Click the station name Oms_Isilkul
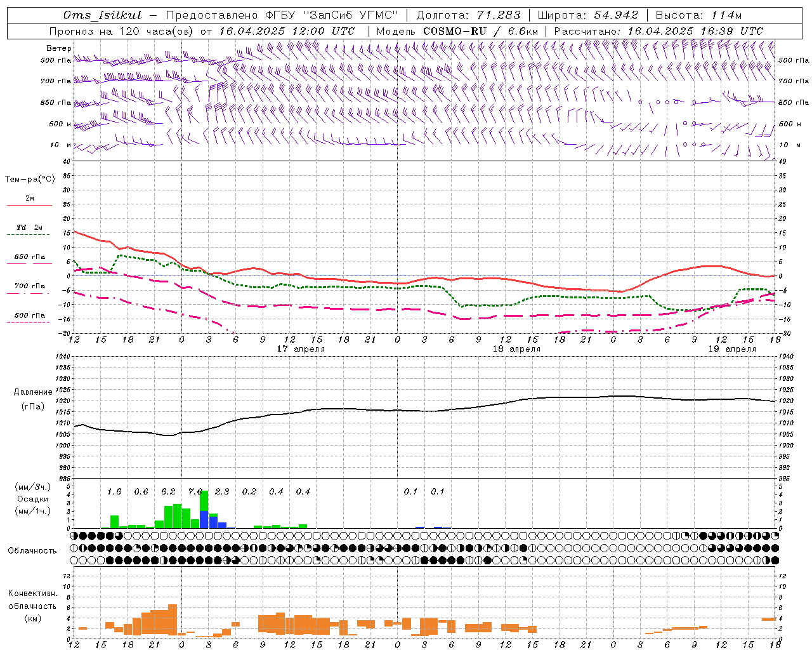Image resolution: width=812 pixels, height=650 pixels. pos(103,15)
